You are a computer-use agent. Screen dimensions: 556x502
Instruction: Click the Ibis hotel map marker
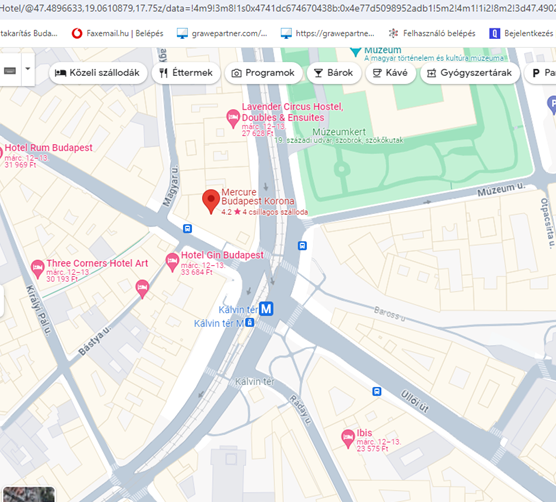click(x=348, y=439)
